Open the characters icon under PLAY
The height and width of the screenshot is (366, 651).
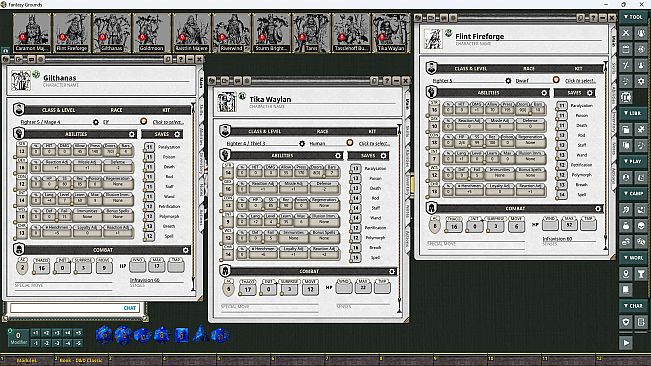coord(626,178)
